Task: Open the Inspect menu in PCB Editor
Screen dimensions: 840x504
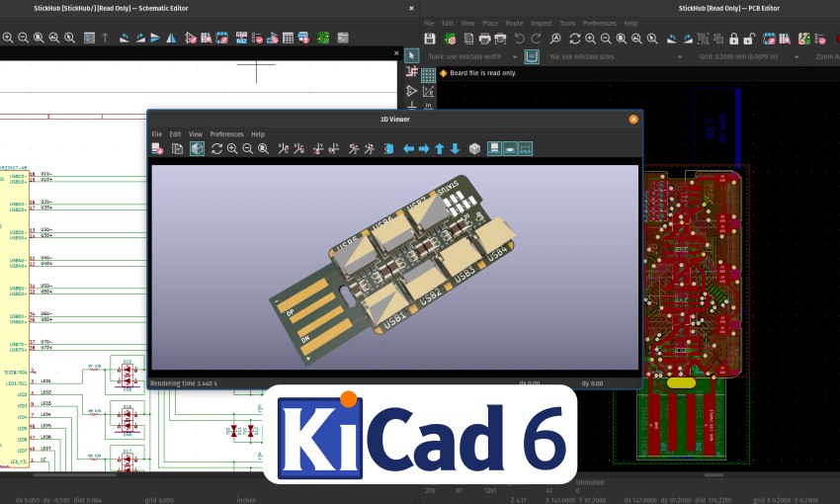Action: pos(542,23)
